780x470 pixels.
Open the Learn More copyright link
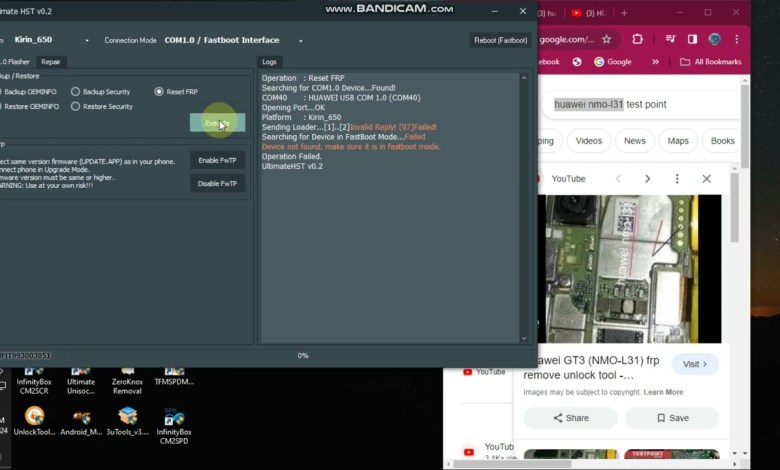tap(663, 392)
